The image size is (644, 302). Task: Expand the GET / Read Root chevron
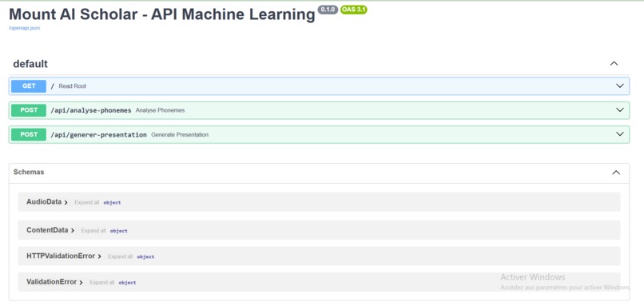coord(620,85)
